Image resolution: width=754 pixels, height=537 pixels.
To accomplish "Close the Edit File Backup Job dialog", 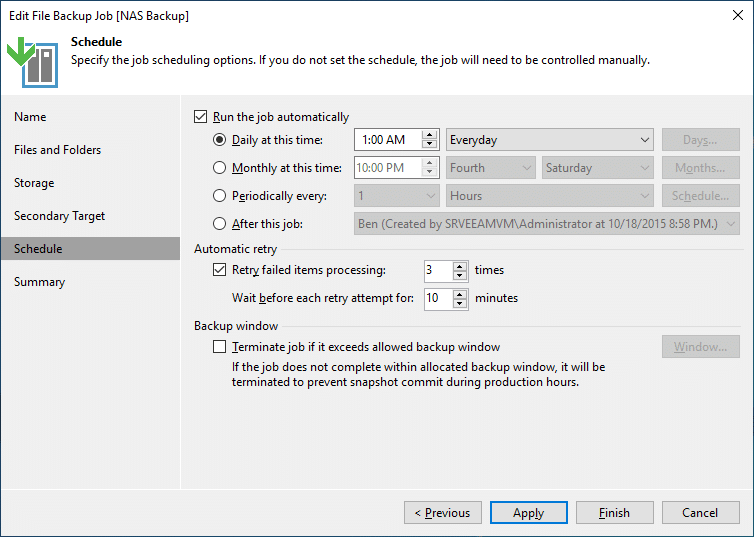I will click(738, 15).
